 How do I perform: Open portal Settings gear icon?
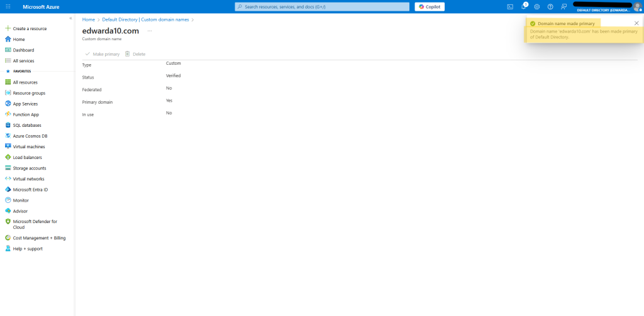[x=537, y=6]
